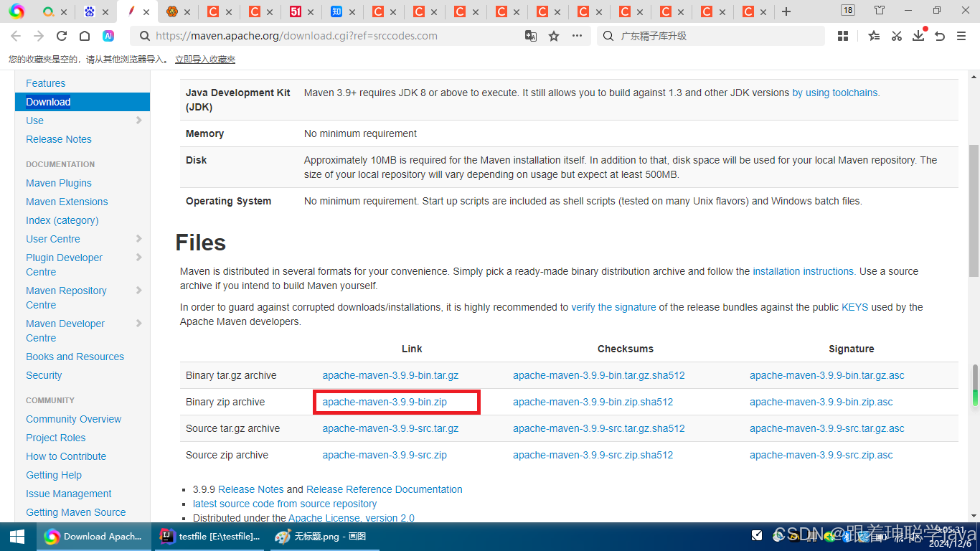Open favorites list icon
The image size is (980, 551).
[874, 36]
